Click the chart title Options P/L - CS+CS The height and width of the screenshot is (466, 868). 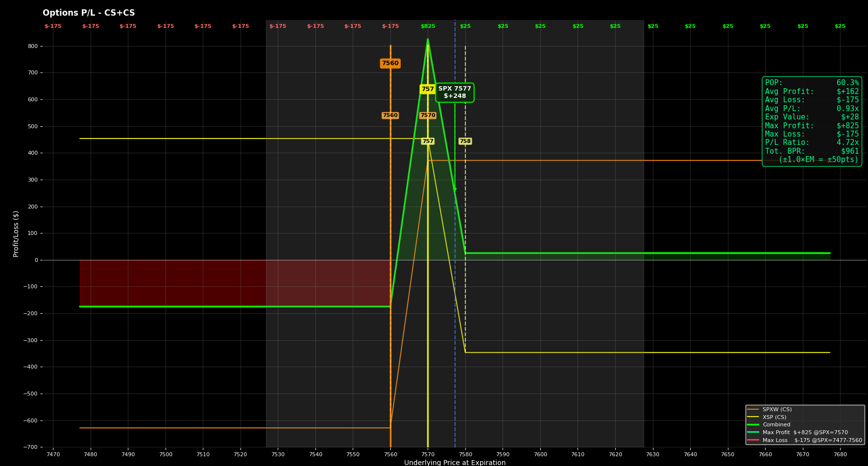coord(89,13)
